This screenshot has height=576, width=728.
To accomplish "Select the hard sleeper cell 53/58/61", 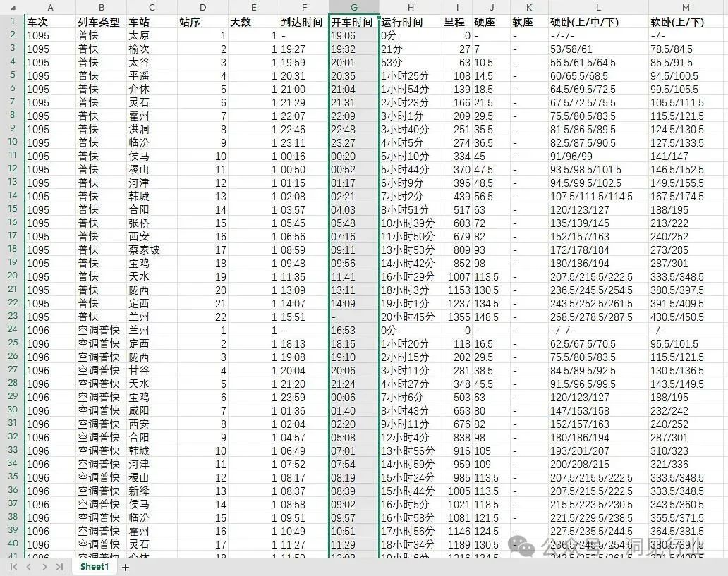I will (598, 49).
